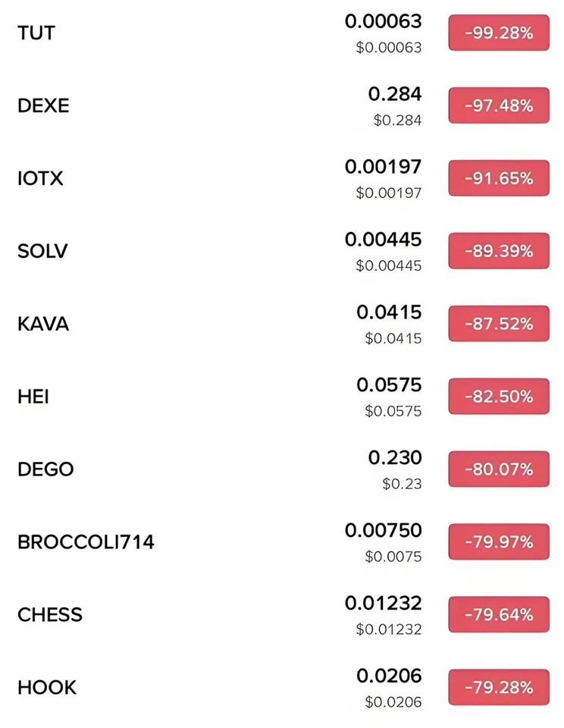Tap the -89.39% percentage badge
The height and width of the screenshot is (728, 564).
pyautogui.click(x=499, y=251)
